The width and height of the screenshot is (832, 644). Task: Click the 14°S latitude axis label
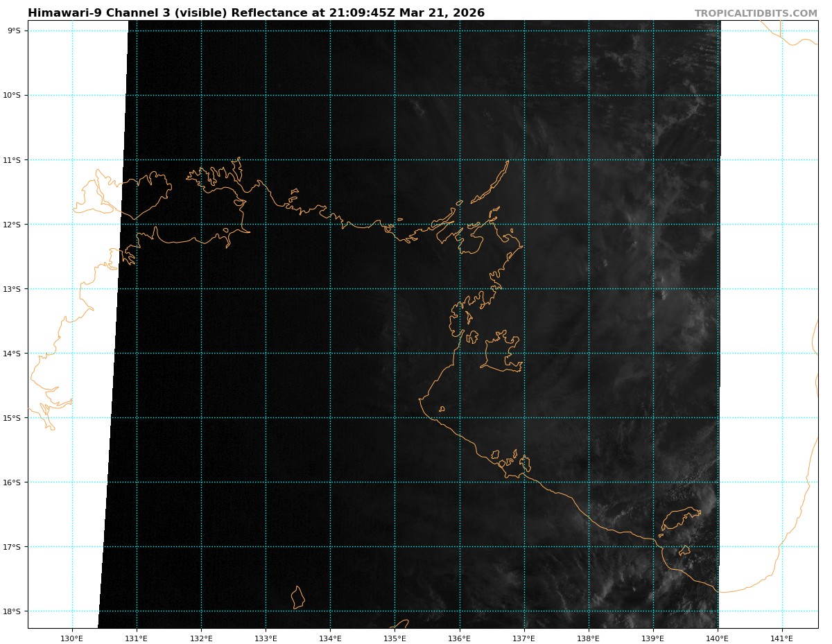(12, 354)
